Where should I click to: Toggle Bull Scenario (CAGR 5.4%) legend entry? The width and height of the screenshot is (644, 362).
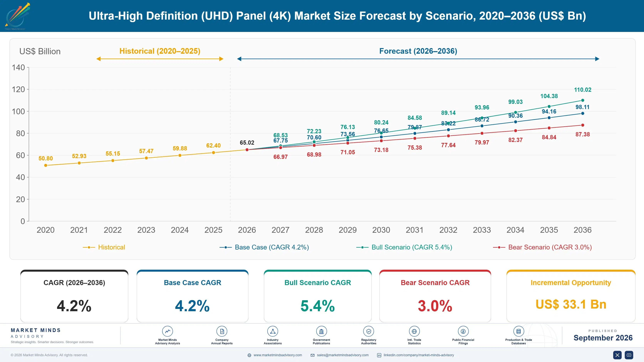pyautogui.click(x=404, y=247)
